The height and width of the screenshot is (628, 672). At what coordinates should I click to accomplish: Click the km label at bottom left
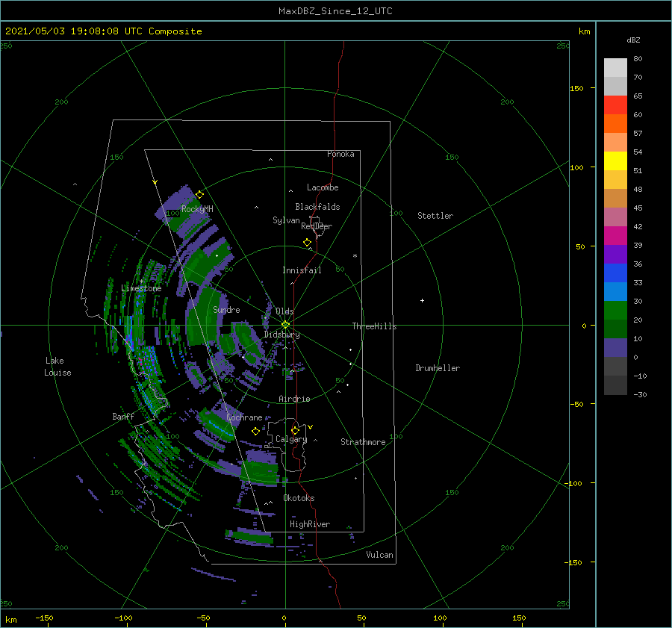click(x=10, y=620)
